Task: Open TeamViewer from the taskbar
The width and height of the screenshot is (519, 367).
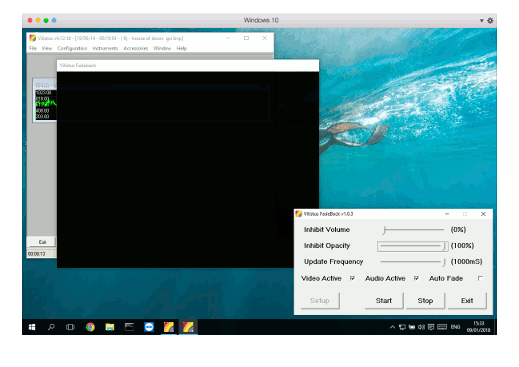Action: [x=149, y=327]
